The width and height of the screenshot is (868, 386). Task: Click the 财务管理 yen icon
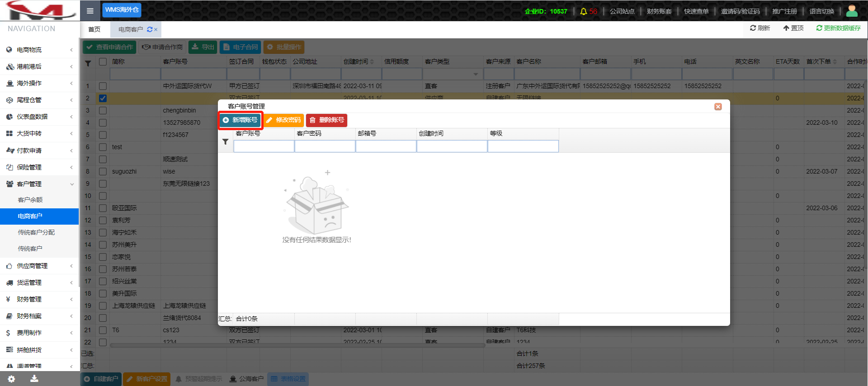point(8,299)
